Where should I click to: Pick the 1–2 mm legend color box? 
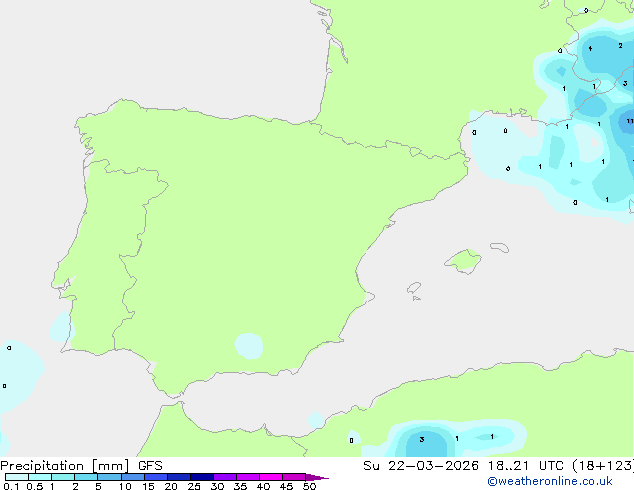click(x=63, y=477)
